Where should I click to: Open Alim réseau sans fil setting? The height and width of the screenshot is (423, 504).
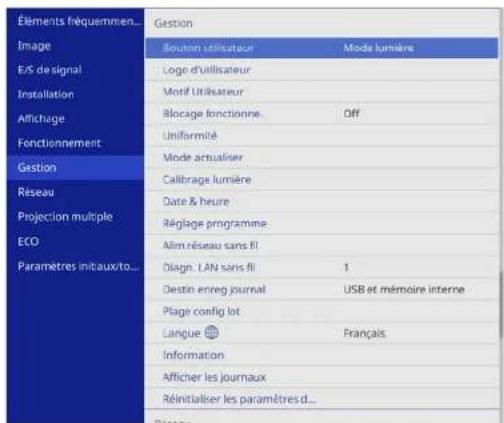click(322, 245)
